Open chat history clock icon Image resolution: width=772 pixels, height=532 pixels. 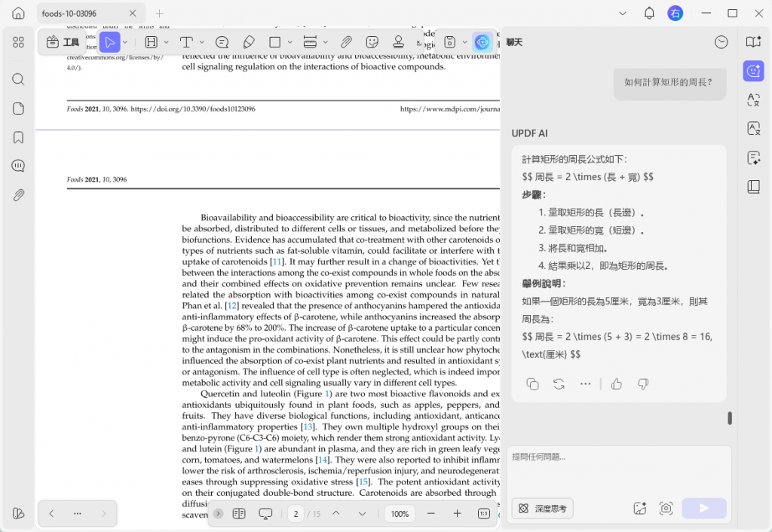click(721, 42)
